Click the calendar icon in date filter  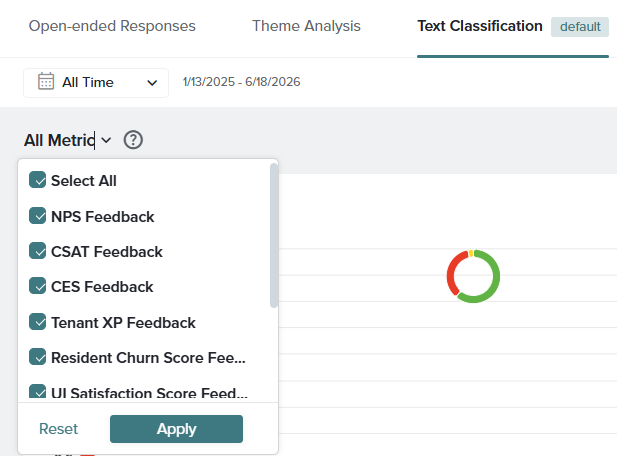tap(46, 81)
